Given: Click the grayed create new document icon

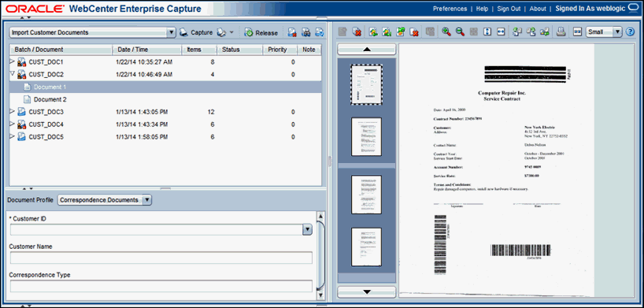Looking at the screenshot, I should pyautogui.click(x=342, y=32).
